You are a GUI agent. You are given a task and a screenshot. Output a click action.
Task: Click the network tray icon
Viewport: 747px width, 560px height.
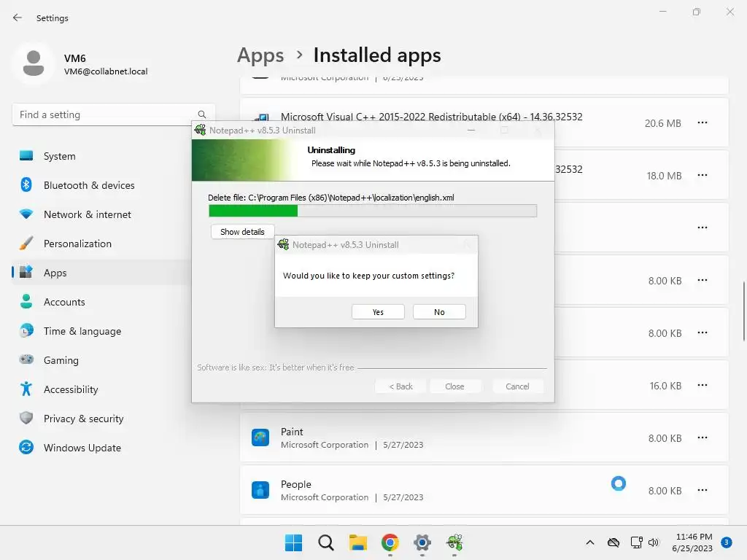tap(636, 542)
